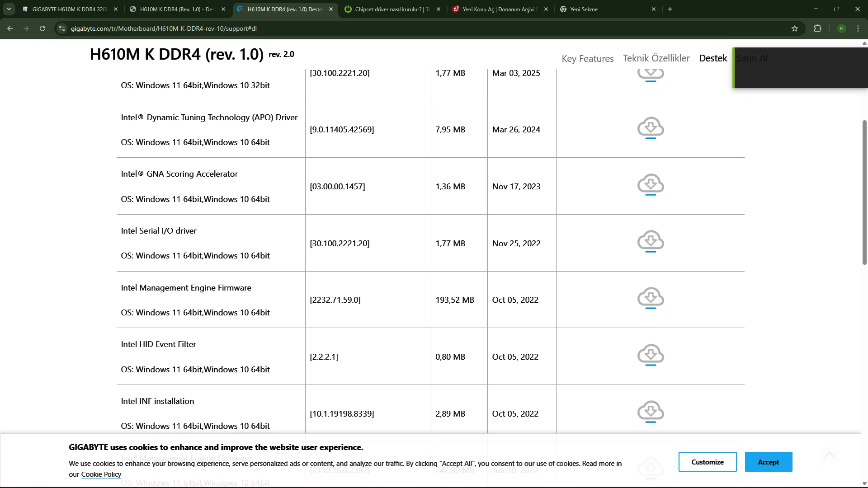Go to the Key Features section
The image size is (868, 488).
coord(587,59)
